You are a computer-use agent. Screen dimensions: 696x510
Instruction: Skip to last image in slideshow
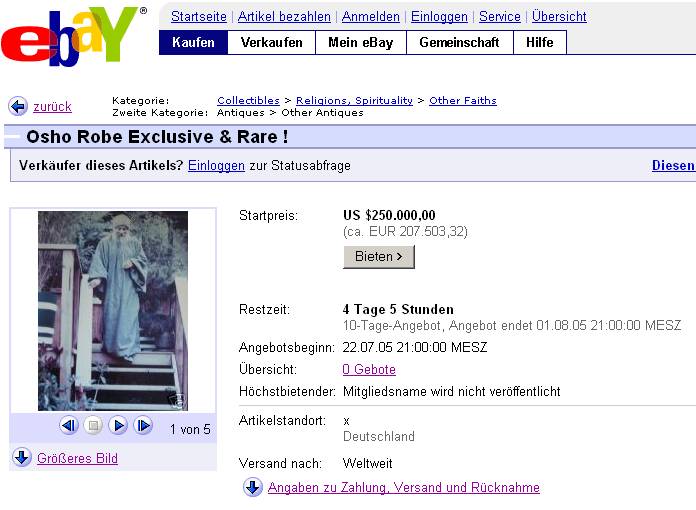pyautogui.click(x=143, y=426)
